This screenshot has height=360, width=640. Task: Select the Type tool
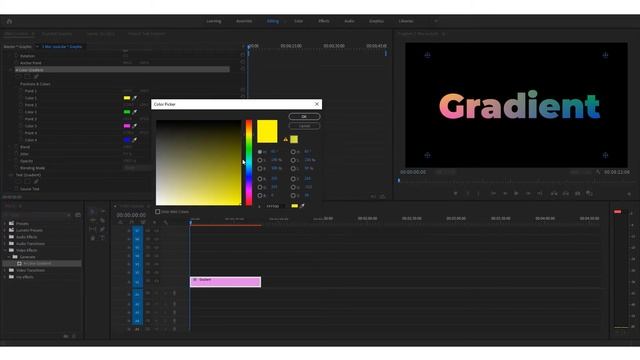pos(102,238)
